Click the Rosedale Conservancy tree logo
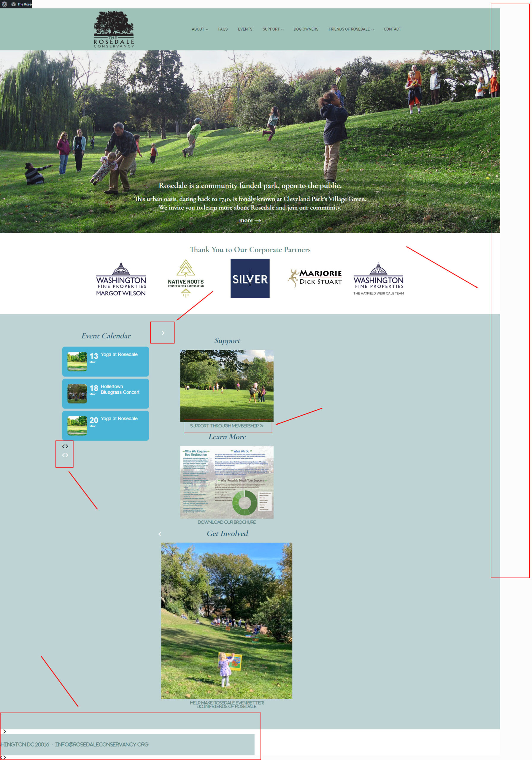This screenshot has height=760, width=532. (x=114, y=29)
